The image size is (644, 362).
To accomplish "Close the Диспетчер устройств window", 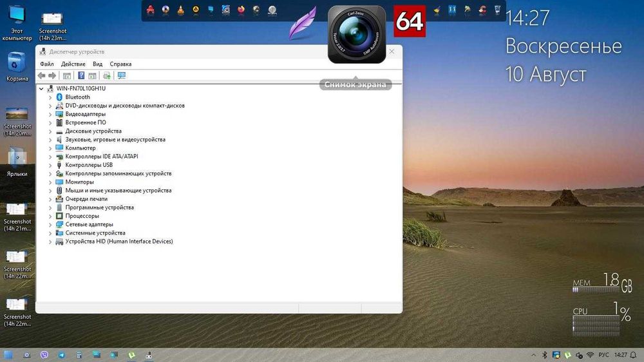I will pyautogui.click(x=392, y=52).
